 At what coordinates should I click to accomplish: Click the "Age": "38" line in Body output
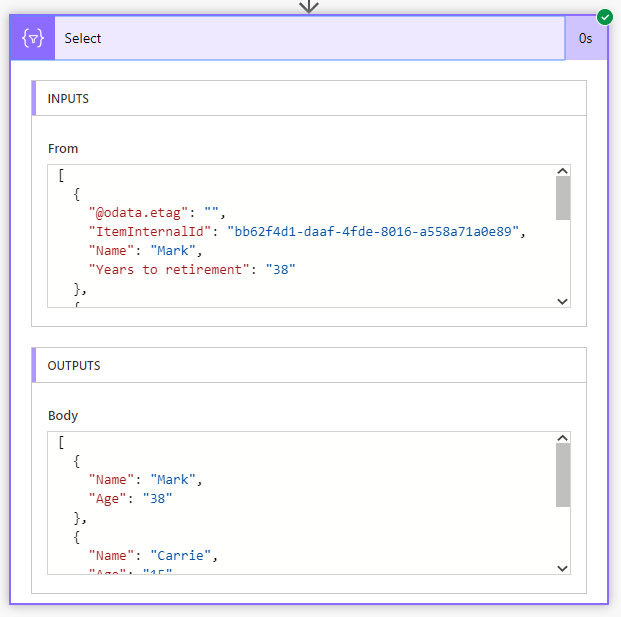[130, 498]
